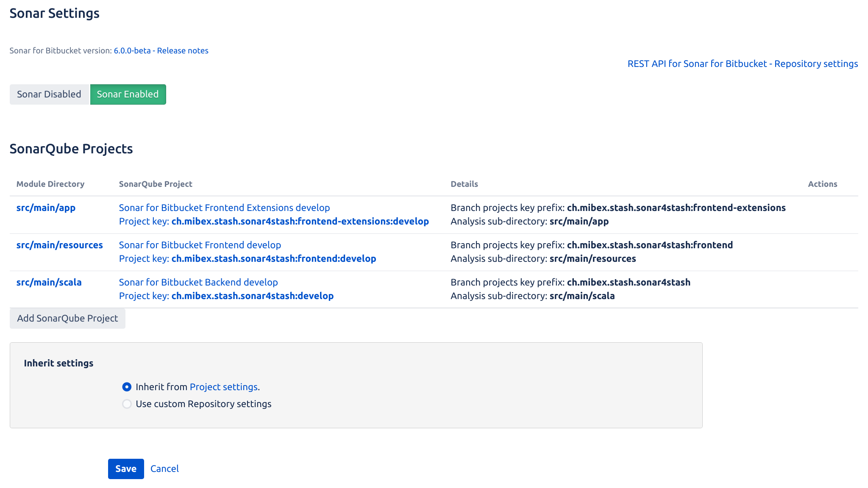Click src/main/resources module directory link
Viewport: 868px width, 488px height.
point(59,245)
